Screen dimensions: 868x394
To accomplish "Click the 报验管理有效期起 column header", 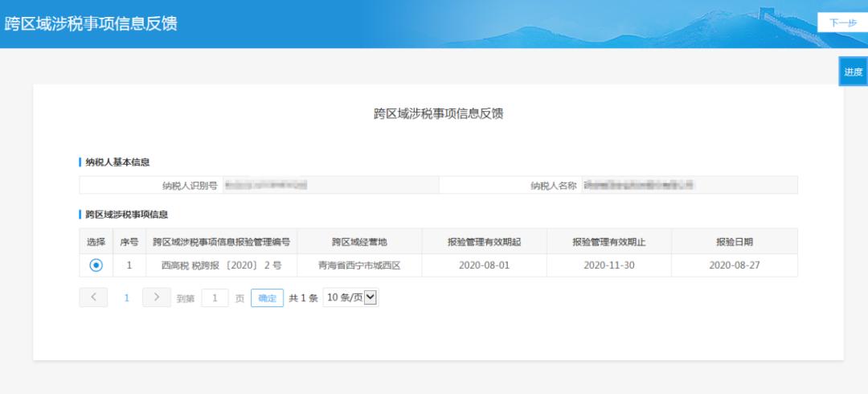I will click(484, 241).
